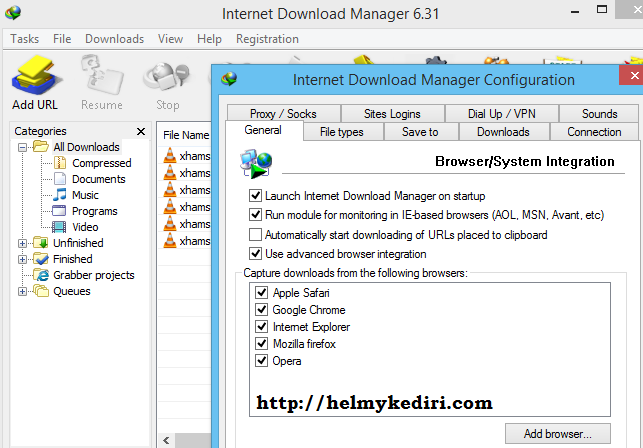Click the Programs category icon

pos(59,211)
